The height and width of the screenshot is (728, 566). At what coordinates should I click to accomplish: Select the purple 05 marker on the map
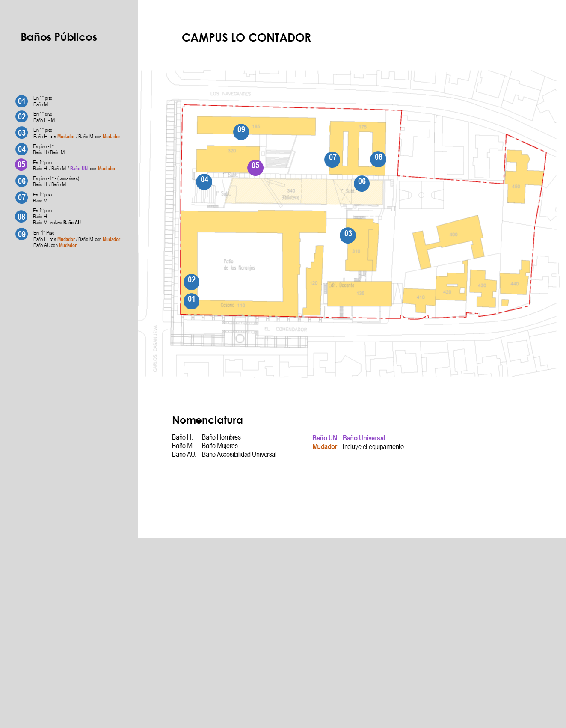coord(255,167)
